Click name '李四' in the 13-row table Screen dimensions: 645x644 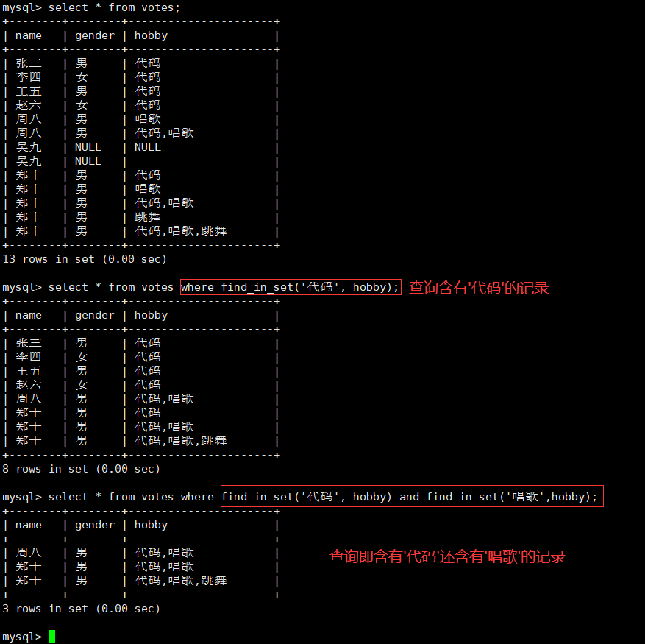point(29,77)
